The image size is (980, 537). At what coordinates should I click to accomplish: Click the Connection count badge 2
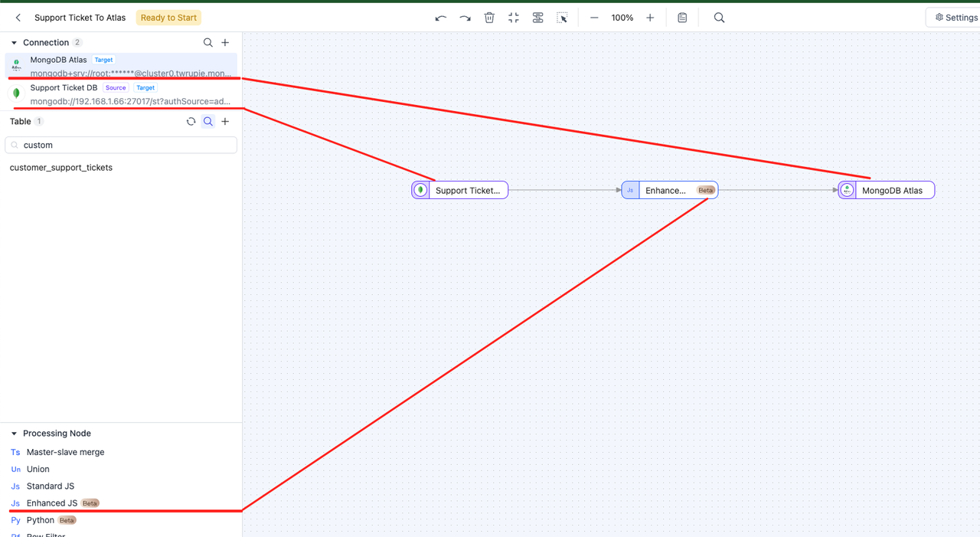pos(77,43)
